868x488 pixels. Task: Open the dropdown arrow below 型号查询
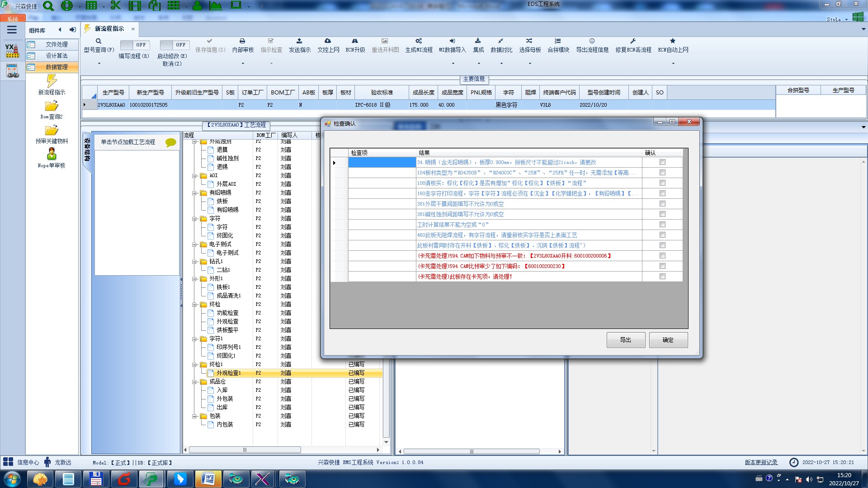click(99, 63)
